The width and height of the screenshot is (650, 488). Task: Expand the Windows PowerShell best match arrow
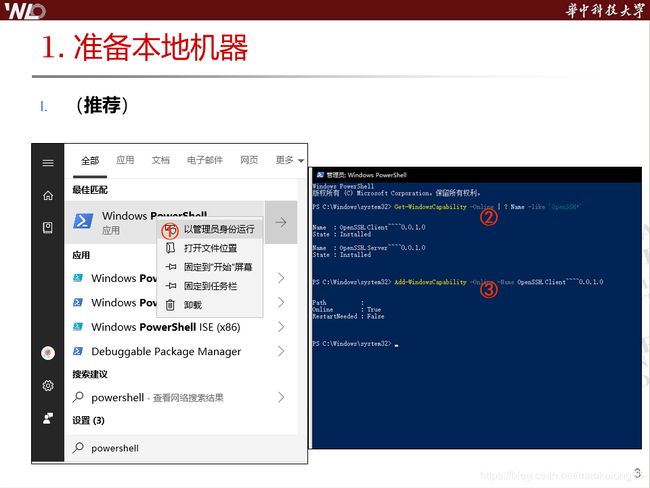tap(281, 222)
